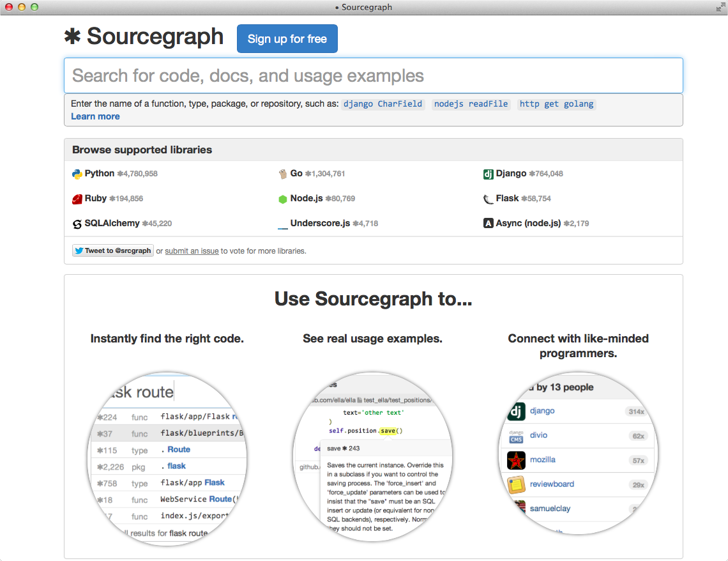Click the Flask horn icon

pos(488,199)
